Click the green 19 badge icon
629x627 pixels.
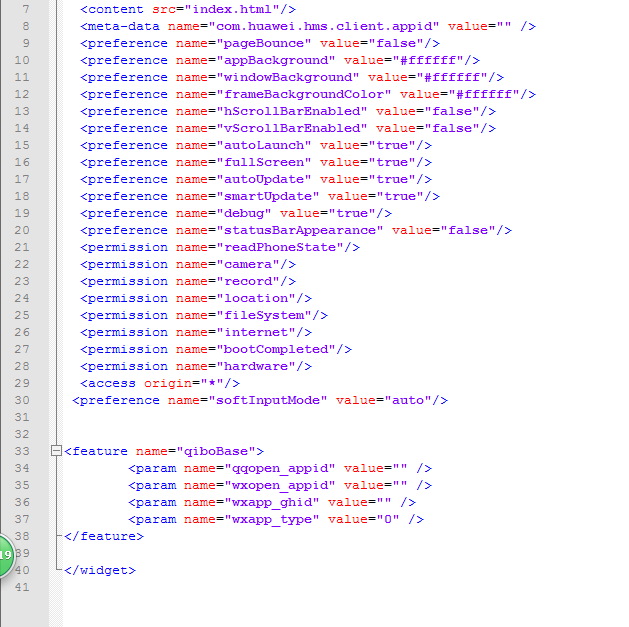click(5, 554)
